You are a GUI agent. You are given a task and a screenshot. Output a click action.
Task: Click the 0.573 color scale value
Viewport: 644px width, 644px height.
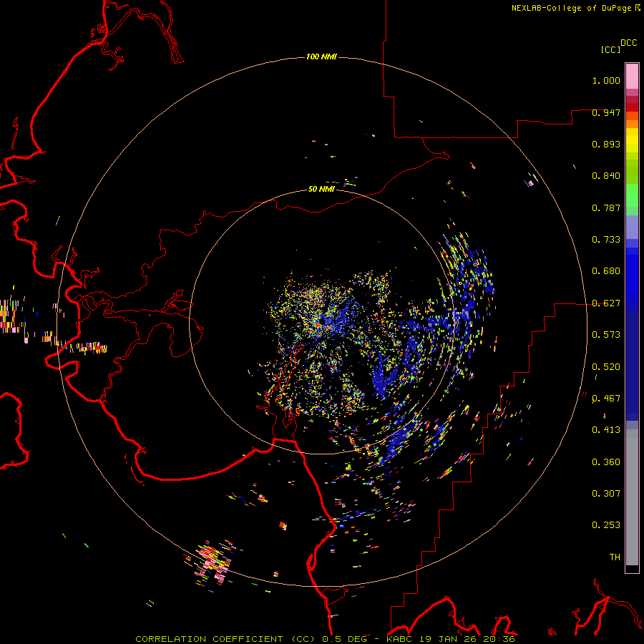(606, 335)
